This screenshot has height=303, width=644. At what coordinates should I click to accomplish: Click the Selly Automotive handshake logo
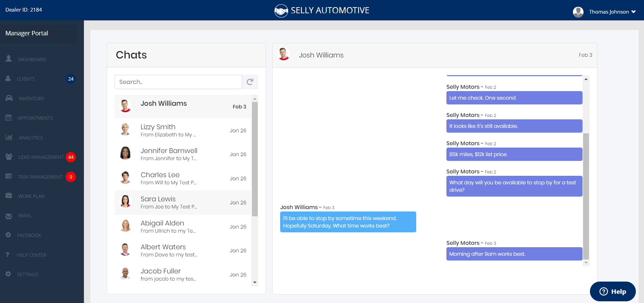pyautogui.click(x=281, y=11)
